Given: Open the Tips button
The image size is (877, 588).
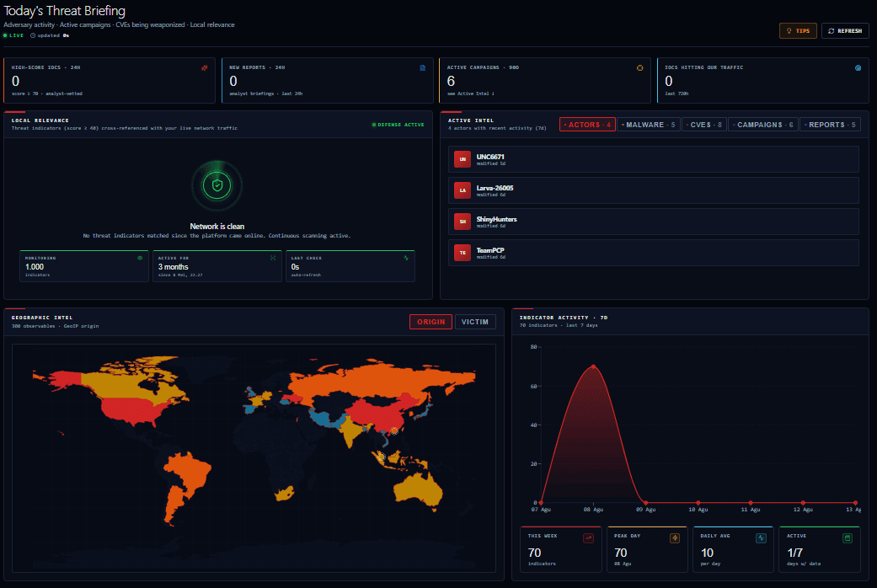Looking at the screenshot, I should pyautogui.click(x=798, y=31).
